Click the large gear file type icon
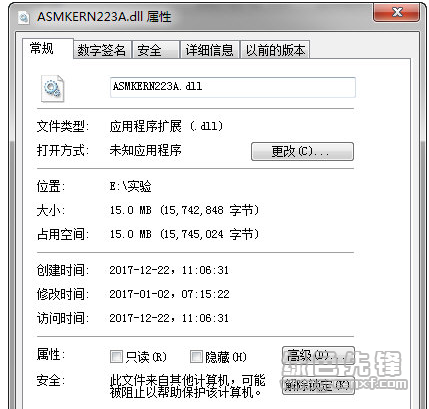 (52, 88)
